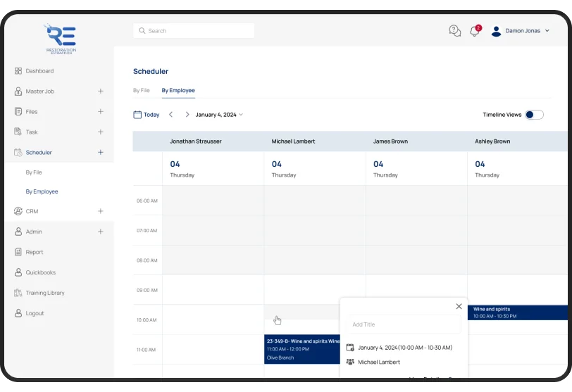Click Logout in the sidebar
The image size is (572, 392).
pos(35,313)
